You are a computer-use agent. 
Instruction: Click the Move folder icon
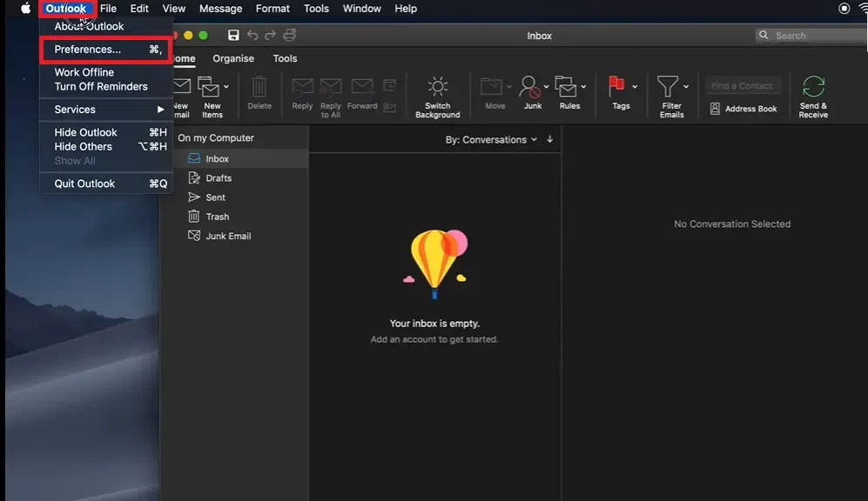491,87
